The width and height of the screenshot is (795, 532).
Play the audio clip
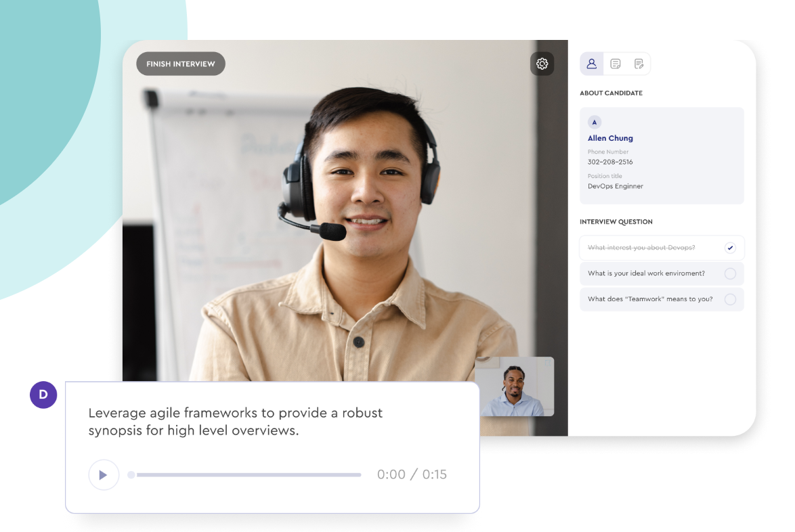pos(104,474)
